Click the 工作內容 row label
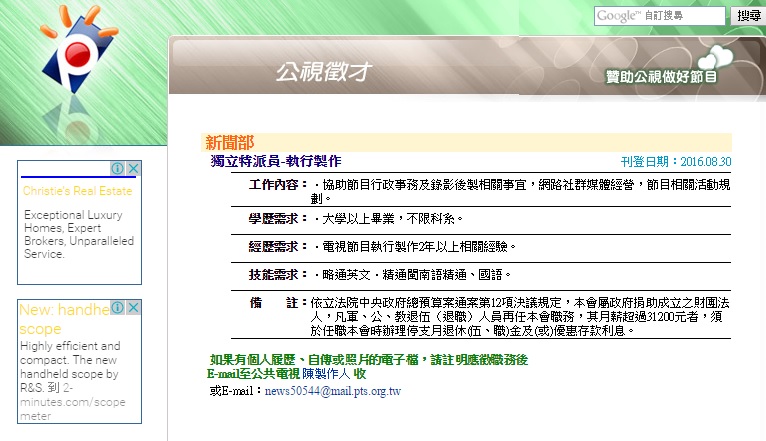 278,185
